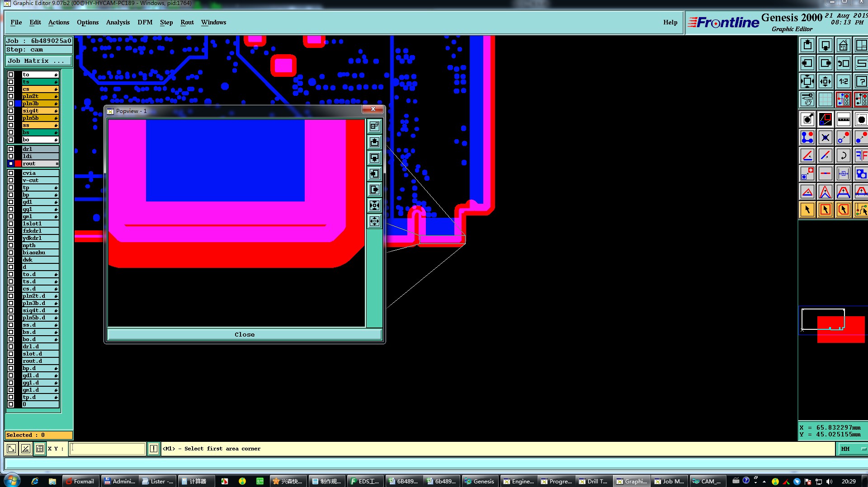Click Popview pan down icon
The image size is (868, 487).
coord(374,158)
